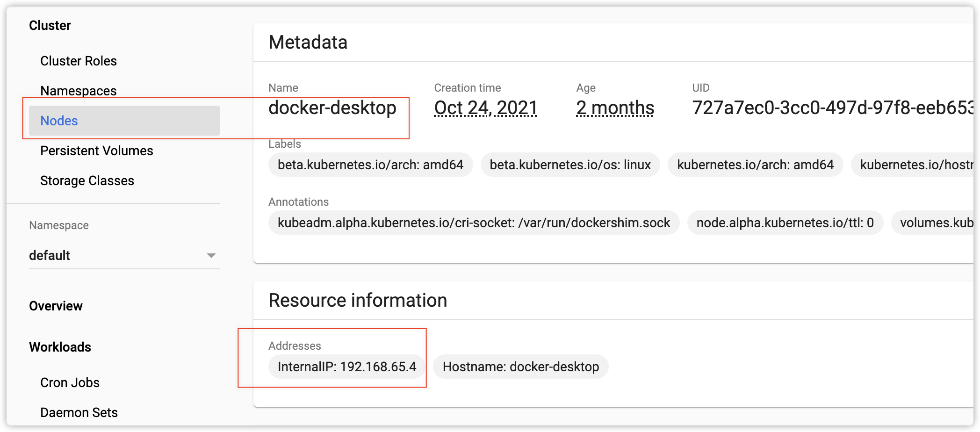The width and height of the screenshot is (980, 432).
Task: Open the Cluster Roles sidebar item
Action: pos(79,61)
